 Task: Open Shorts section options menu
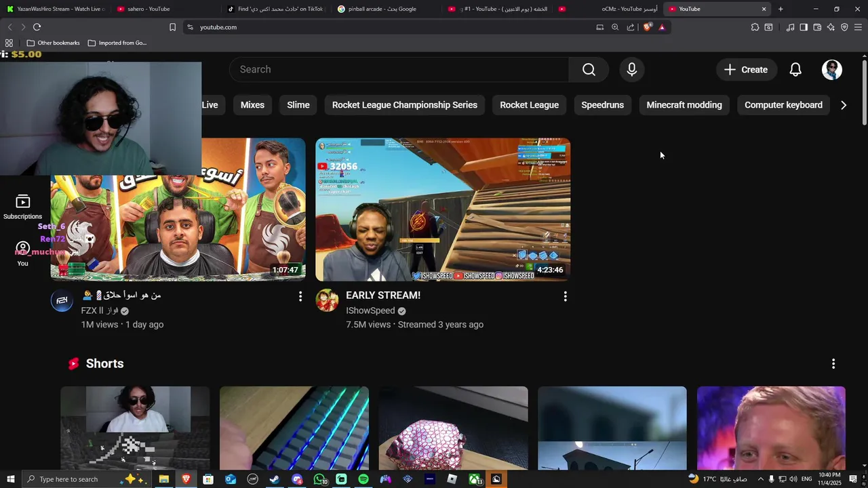coord(833,364)
